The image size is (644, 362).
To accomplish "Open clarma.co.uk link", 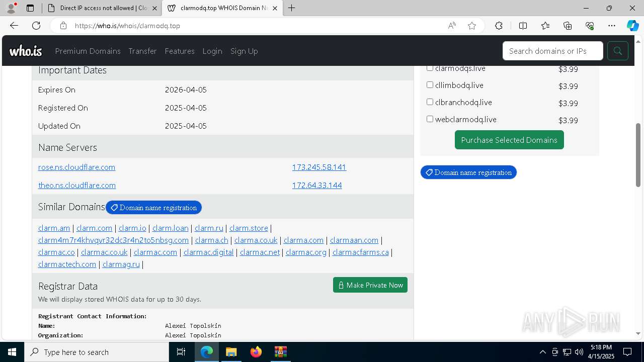I will 256,240.
